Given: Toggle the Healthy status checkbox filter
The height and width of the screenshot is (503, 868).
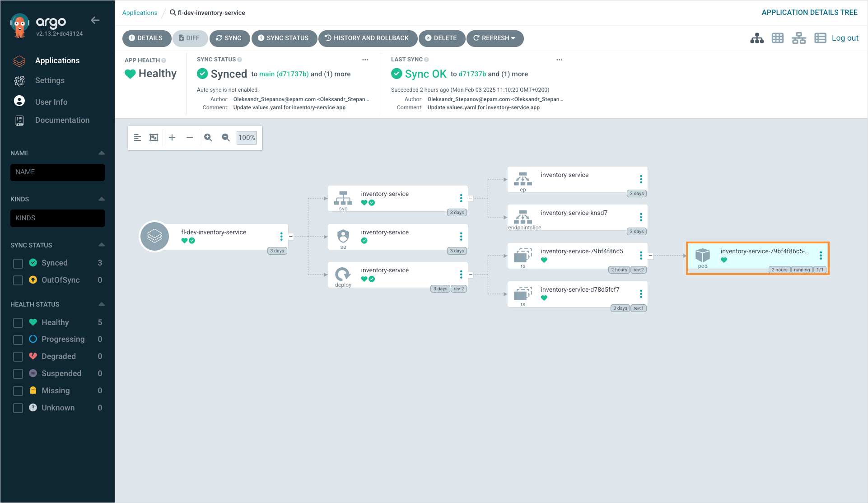Looking at the screenshot, I should tap(18, 323).
